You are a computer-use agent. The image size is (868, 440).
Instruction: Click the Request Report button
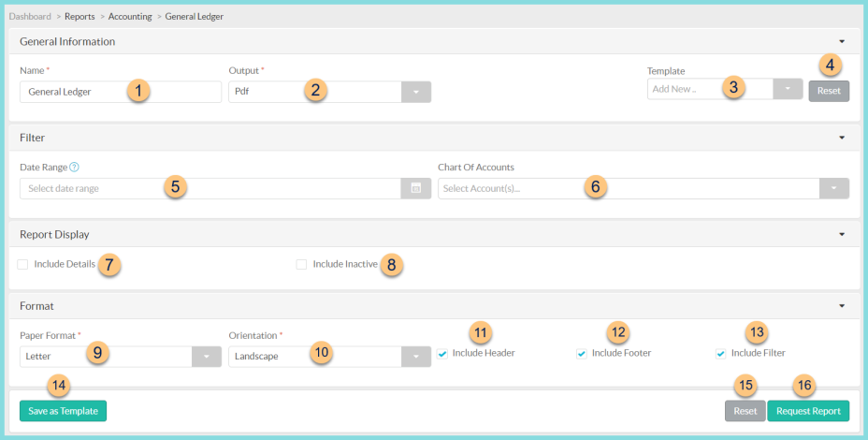(808, 411)
